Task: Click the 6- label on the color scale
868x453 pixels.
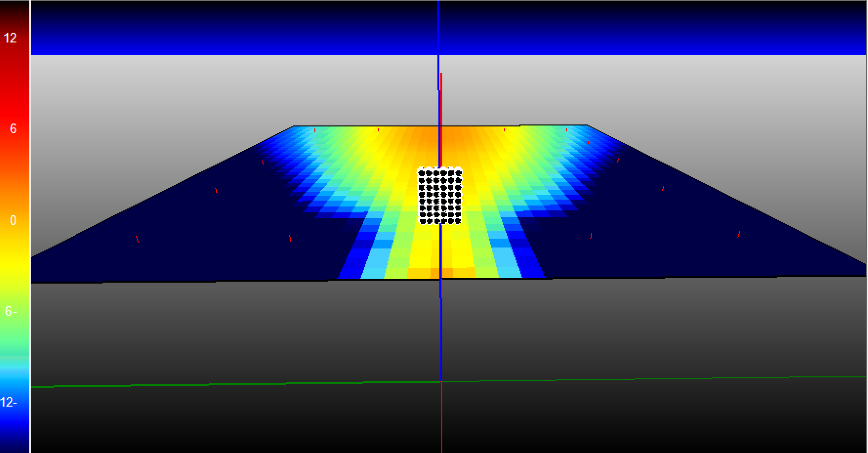Action: point(10,311)
